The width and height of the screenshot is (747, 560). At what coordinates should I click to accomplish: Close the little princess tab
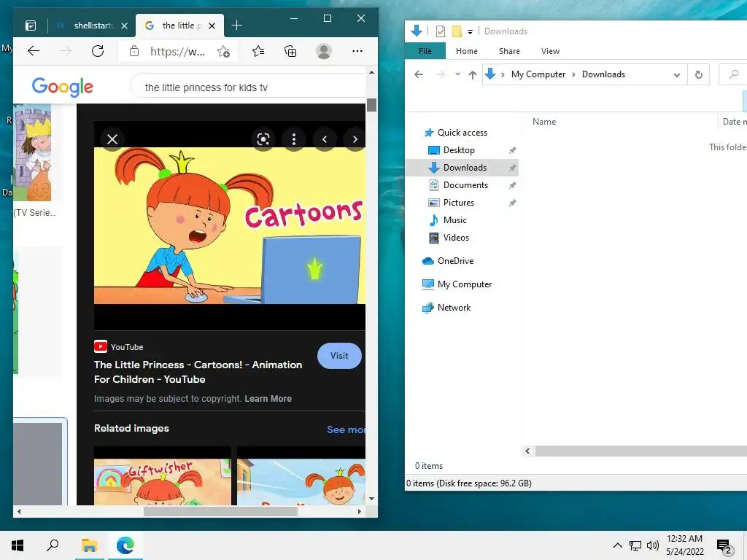(212, 26)
